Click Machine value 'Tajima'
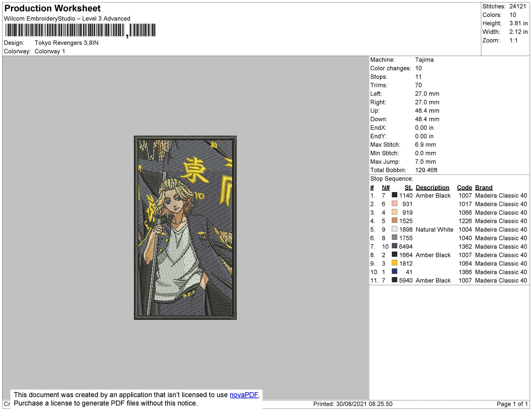The image size is (532, 411). point(424,60)
